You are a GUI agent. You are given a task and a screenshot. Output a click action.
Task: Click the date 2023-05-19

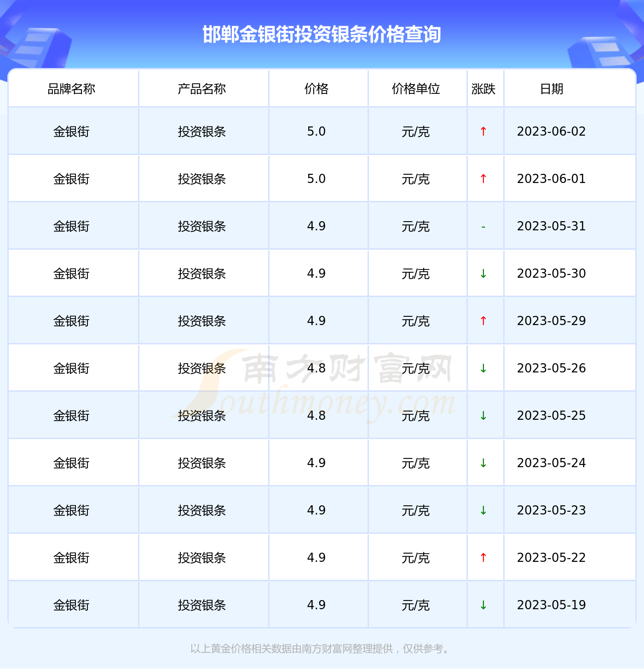(552, 605)
